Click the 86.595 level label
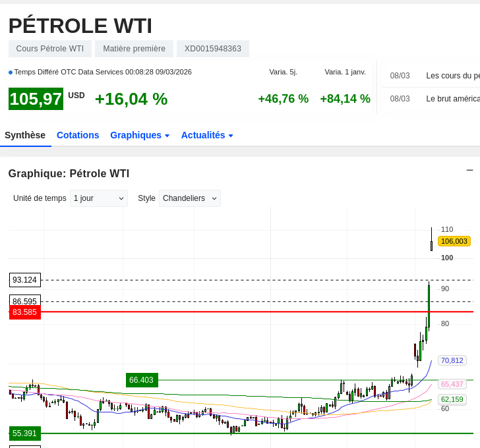Viewport: 480px width, 448px height. tap(25, 300)
